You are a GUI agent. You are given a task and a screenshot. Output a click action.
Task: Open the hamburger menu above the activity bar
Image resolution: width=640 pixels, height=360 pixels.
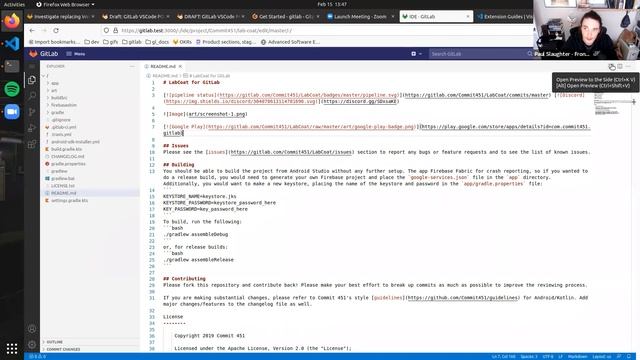click(32, 66)
